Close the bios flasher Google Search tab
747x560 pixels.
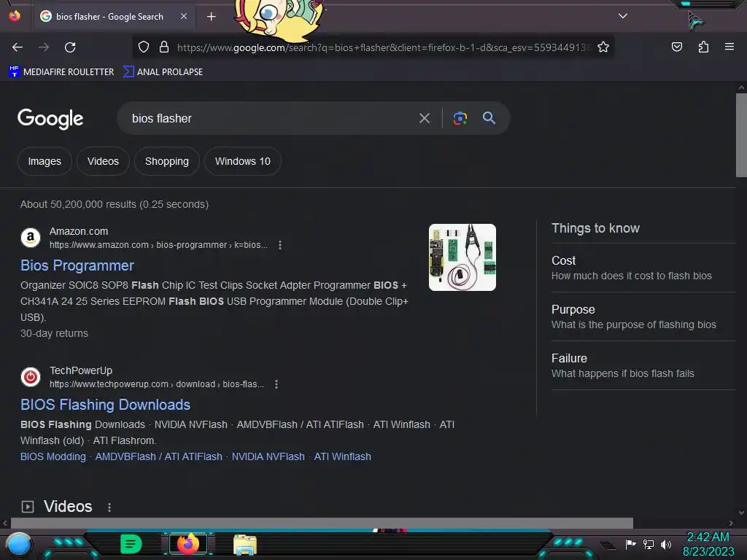click(x=184, y=16)
